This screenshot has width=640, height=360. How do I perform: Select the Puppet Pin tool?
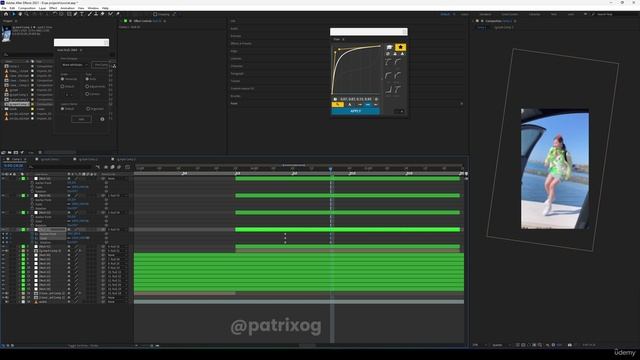tap(118, 14)
